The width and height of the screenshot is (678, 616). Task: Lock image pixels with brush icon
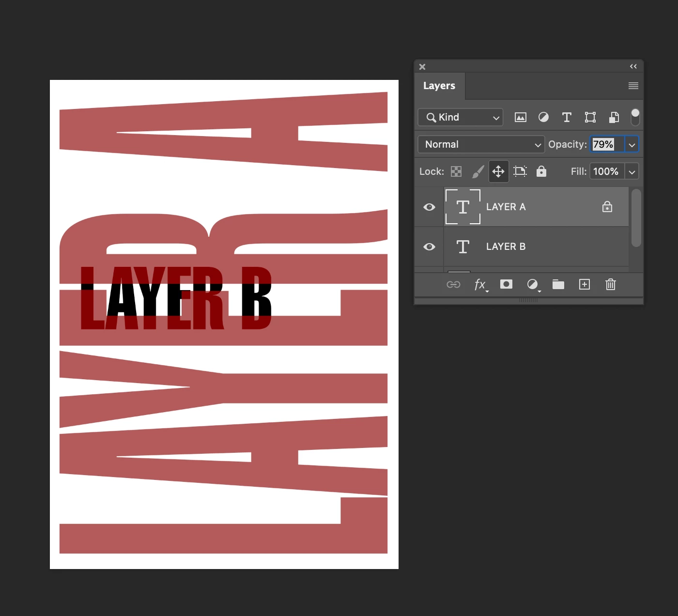click(478, 171)
